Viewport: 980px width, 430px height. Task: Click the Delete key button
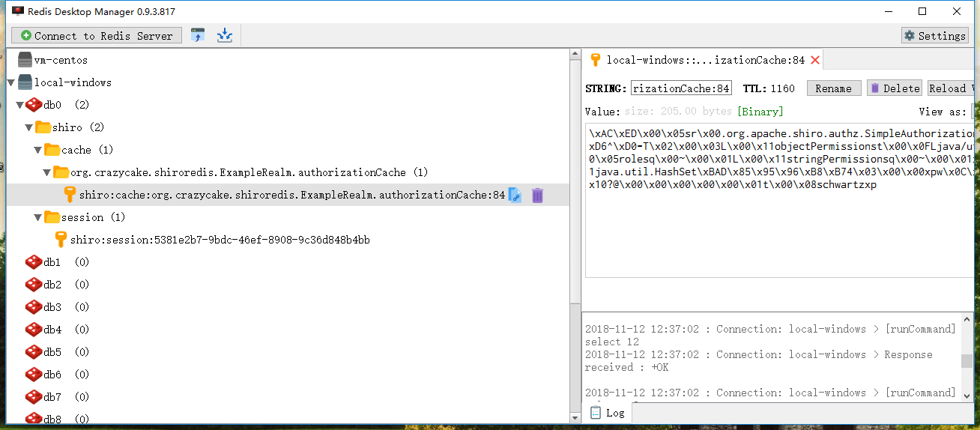(x=894, y=88)
